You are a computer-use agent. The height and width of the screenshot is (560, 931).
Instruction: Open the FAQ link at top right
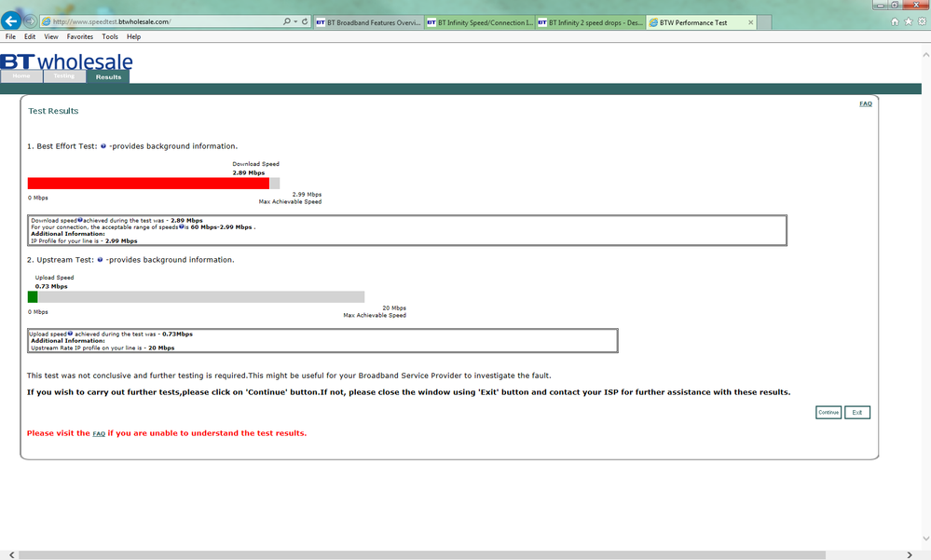866,104
